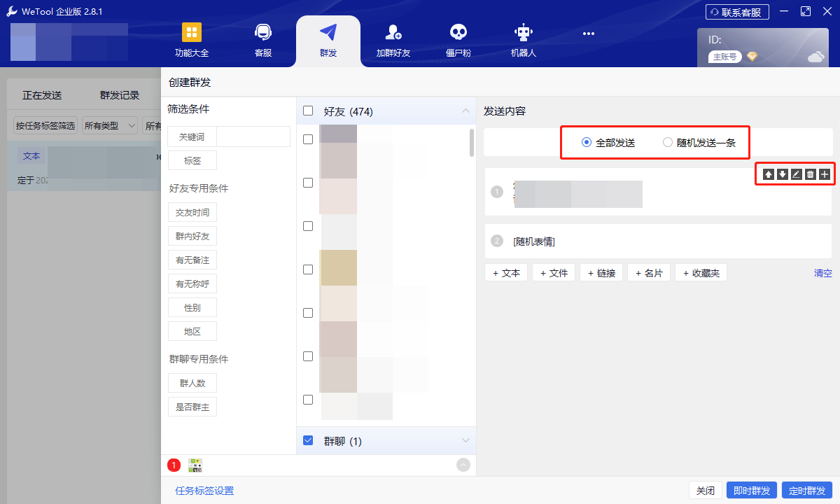Open the 有无称呼 filter condition
The width and height of the screenshot is (840, 504).
click(x=192, y=283)
